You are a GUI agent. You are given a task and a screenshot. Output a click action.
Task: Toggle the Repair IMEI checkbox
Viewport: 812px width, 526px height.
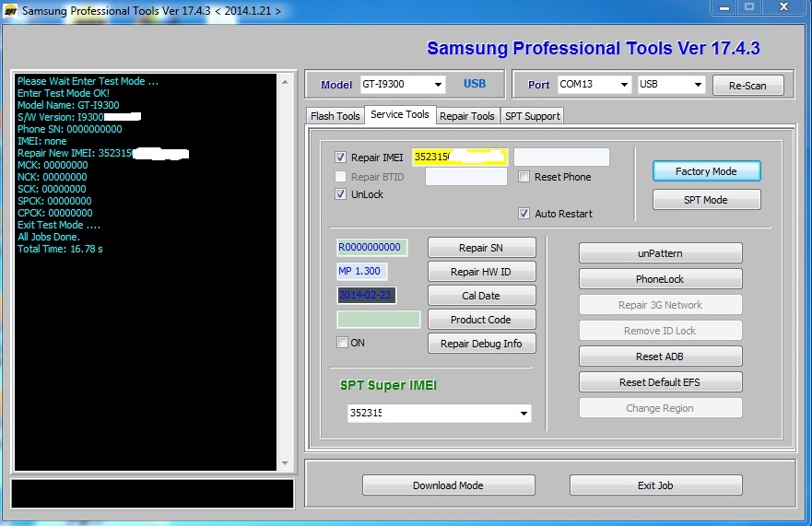point(340,158)
